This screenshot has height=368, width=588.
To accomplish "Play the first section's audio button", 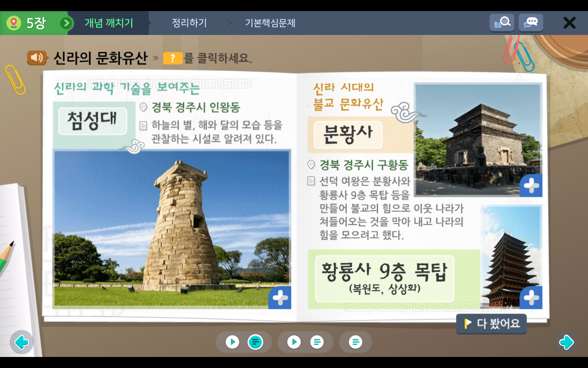I will (x=232, y=342).
